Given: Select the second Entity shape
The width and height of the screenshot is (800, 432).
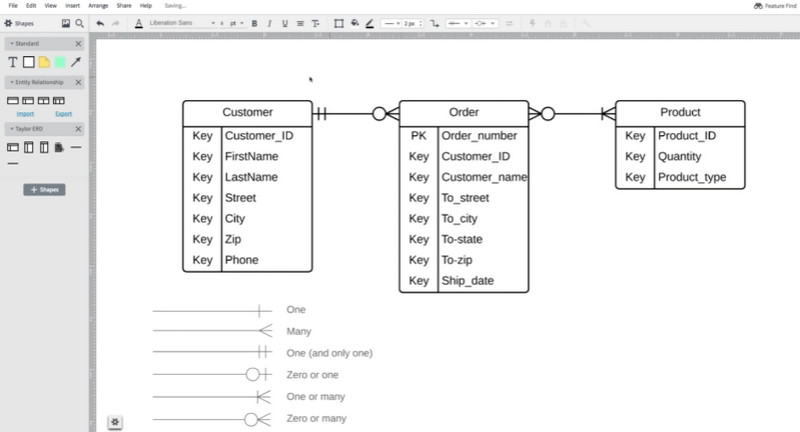Looking at the screenshot, I should tap(28, 101).
